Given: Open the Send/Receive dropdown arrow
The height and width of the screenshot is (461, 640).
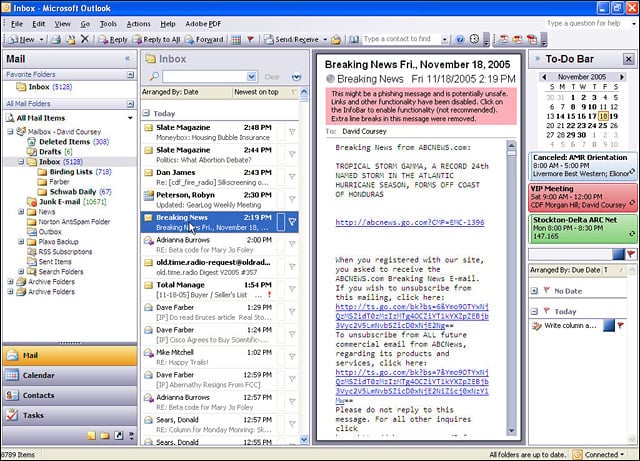Looking at the screenshot, I should [325, 40].
